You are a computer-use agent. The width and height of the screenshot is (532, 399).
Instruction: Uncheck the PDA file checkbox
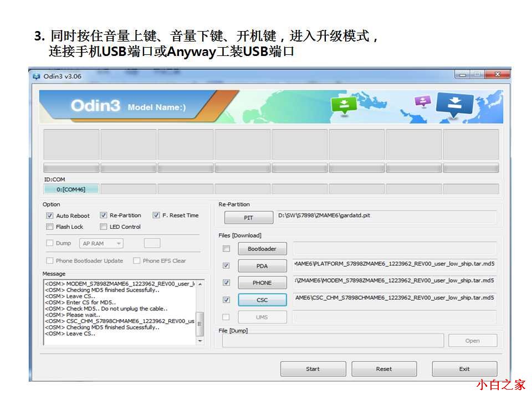click(x=226, y=265)
